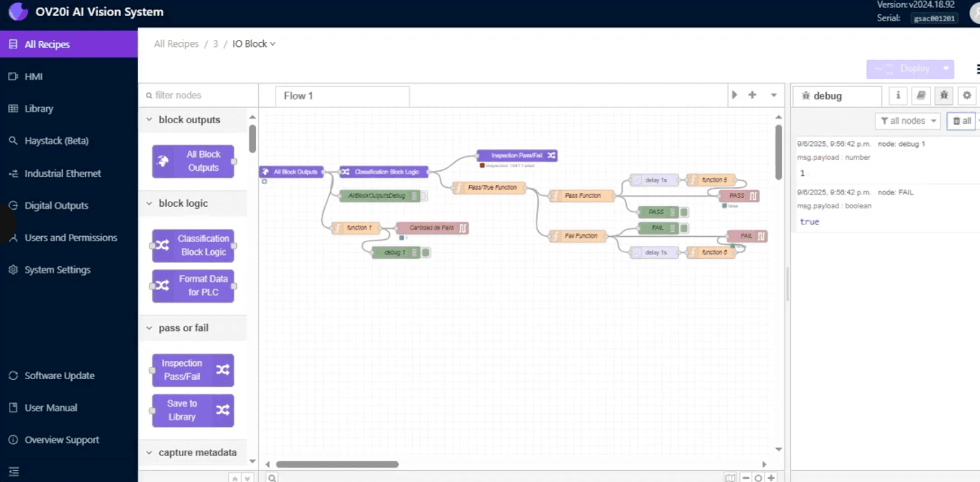Switch to the info sidebar panel icon

tap(898, 95)
